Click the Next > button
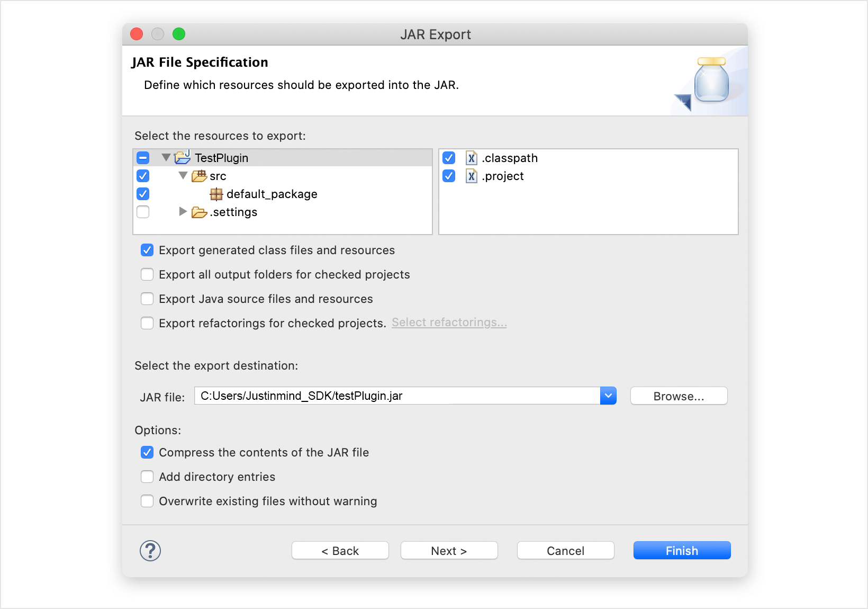Screen dimensions: 868x609 (449, 551)
